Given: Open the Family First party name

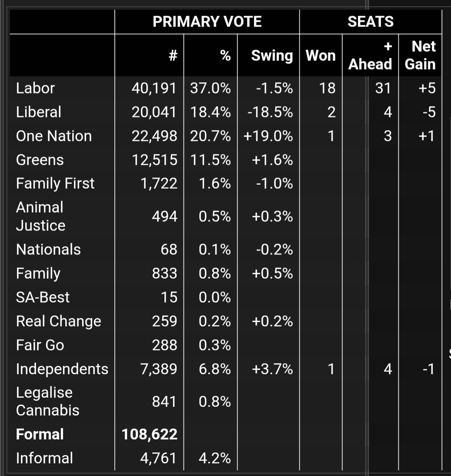Looking at the screenshot, I should (x=55, y=183).
